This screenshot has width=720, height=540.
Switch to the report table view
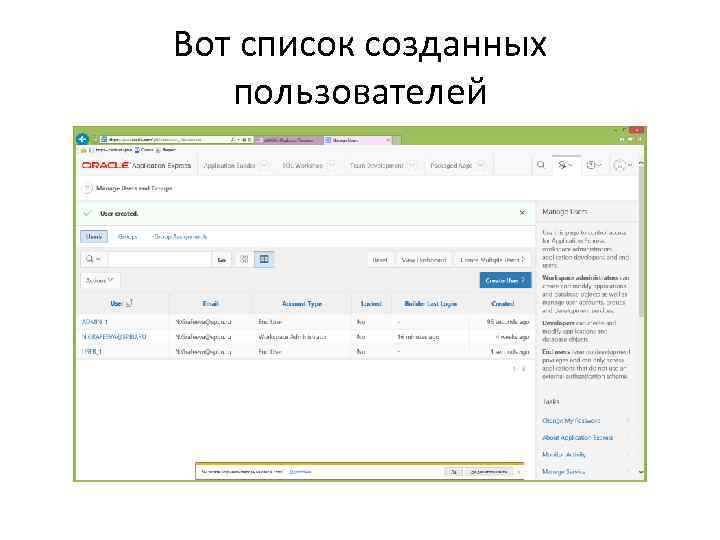click(x=264, y=259)
